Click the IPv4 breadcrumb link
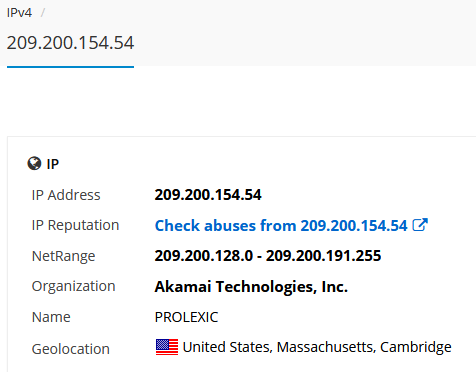Image resolution: width=476 pixels, height=372 pixels. [x=19, y=13]
